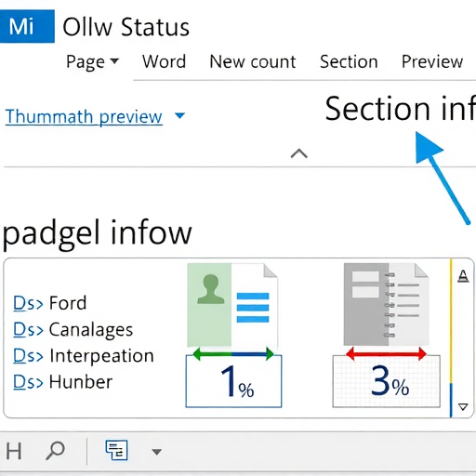Open search with the magnifier icon
The height and width of the screenshot is (476, 476).
coord(55,451)
